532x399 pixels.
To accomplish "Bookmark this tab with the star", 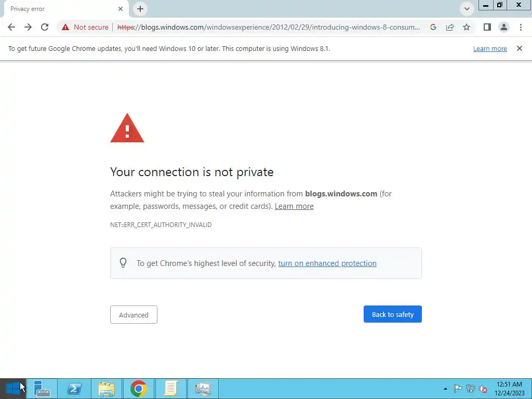I will pyautogui.click(x=467, y=27).
